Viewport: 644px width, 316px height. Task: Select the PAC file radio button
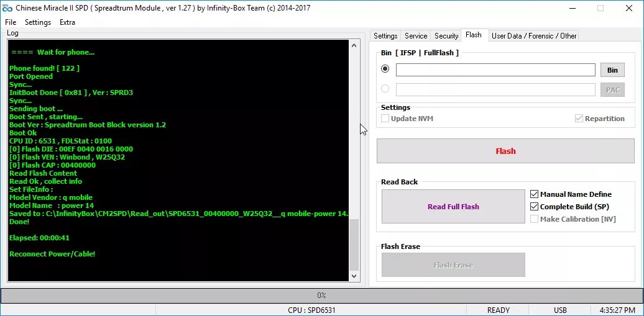[385, 89]
